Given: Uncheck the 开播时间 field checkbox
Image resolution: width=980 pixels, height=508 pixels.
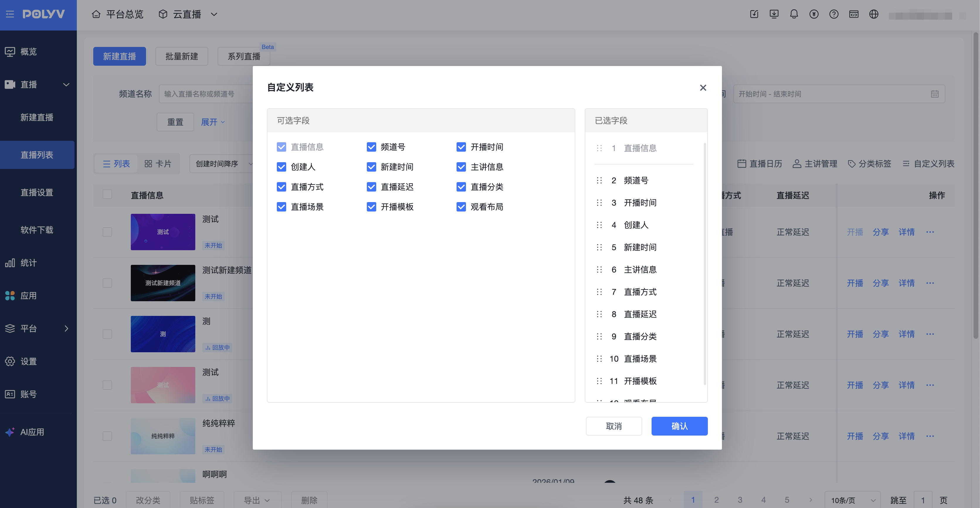Looking at the screenshot, I should click(461, 147).
